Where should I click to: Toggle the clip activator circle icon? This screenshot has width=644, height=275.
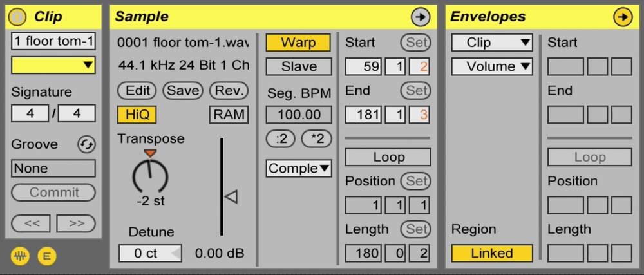(17, 17)
